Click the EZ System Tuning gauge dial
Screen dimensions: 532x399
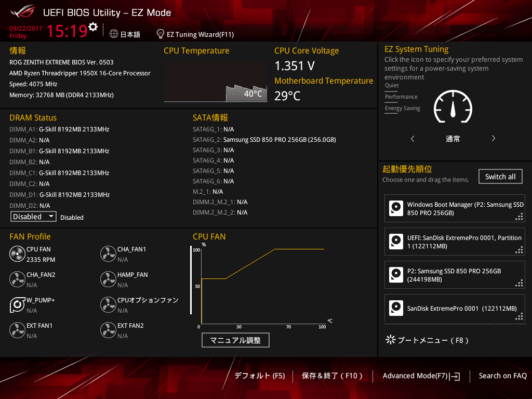[x=453, y=109]
